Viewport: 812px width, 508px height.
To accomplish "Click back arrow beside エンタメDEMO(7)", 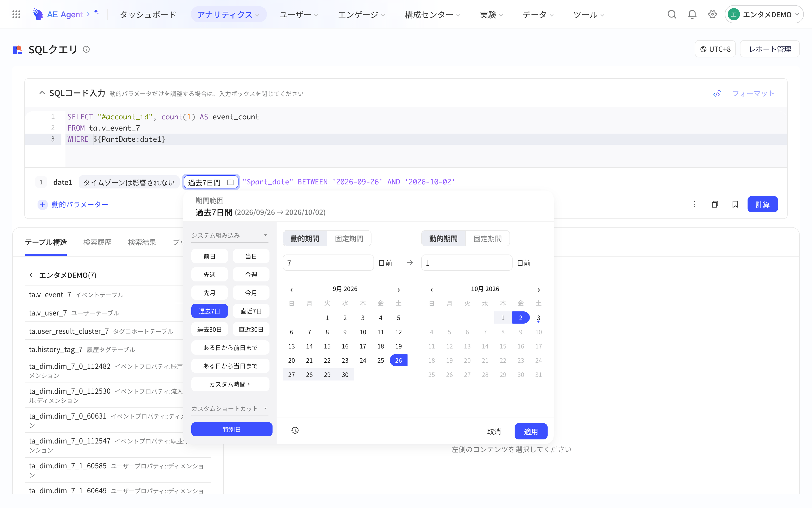I will (x=31, y=275).
